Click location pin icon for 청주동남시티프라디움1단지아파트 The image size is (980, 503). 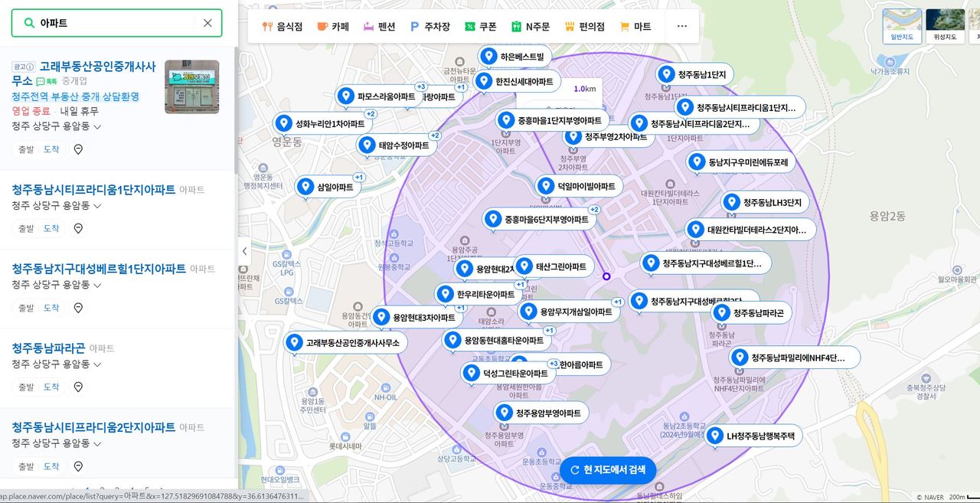78,228
